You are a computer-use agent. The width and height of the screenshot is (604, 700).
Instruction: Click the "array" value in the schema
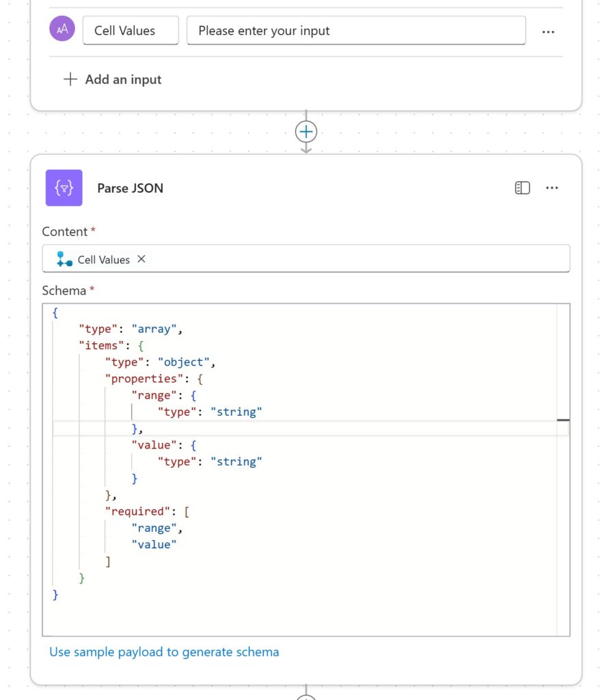(156, 329)
